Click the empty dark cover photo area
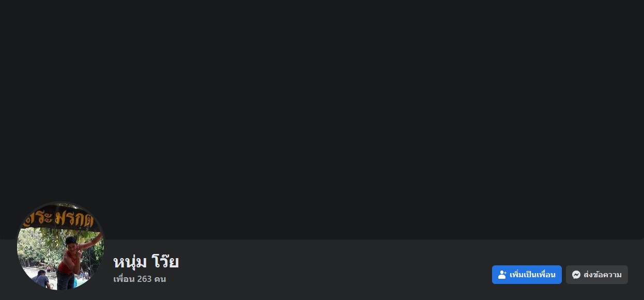 pyautogui.click(x=322, y=119)
